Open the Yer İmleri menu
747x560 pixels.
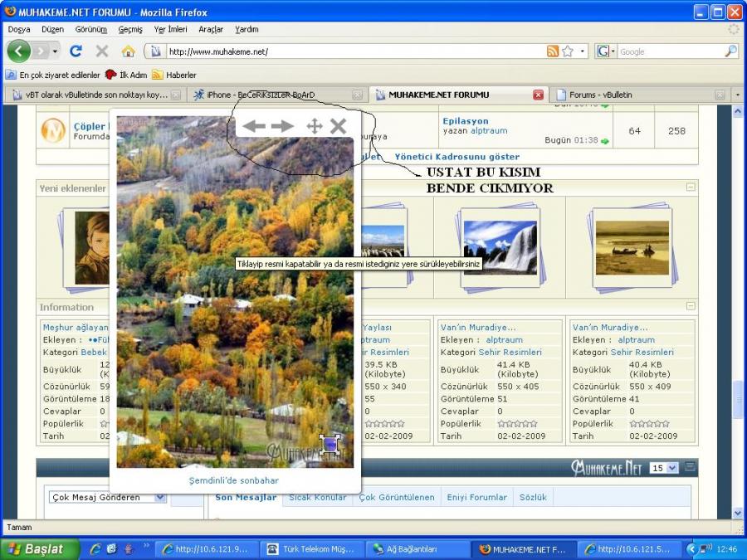point(170,29)
